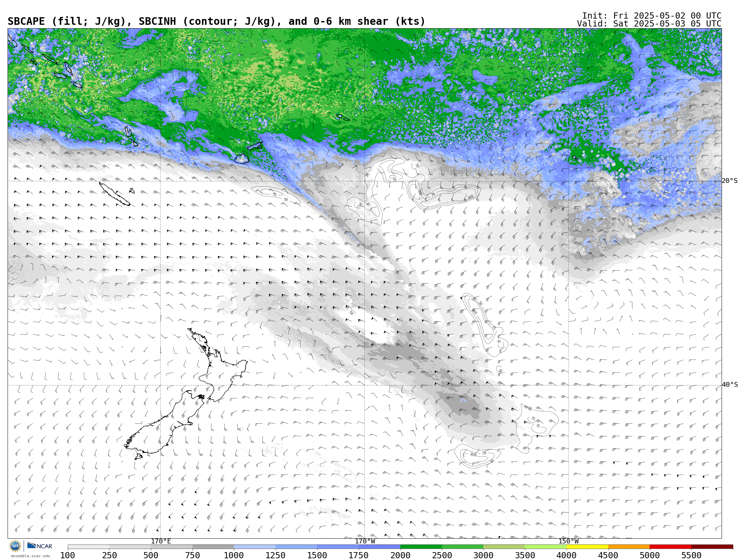Click the NSF logo
This screenshot has height=560, width=744.
[x=15, y=546]
